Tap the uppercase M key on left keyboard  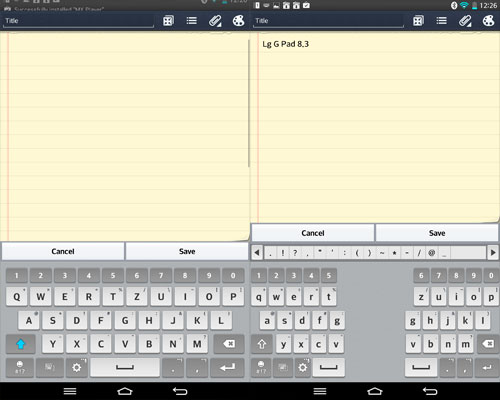coord(197,344)
